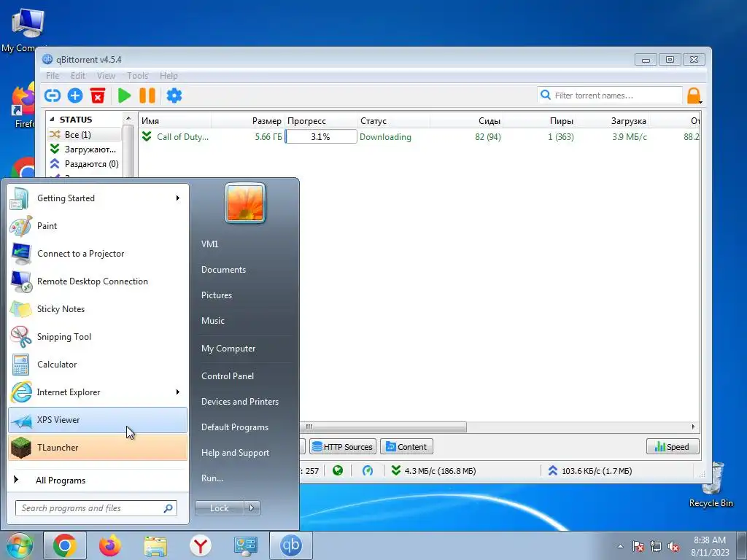
Task: Select the Раздаются (0) status filter
Action: [x=85, y=164]
